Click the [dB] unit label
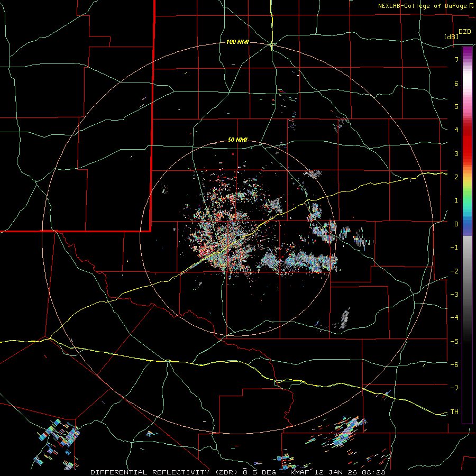 click(452, 36)
